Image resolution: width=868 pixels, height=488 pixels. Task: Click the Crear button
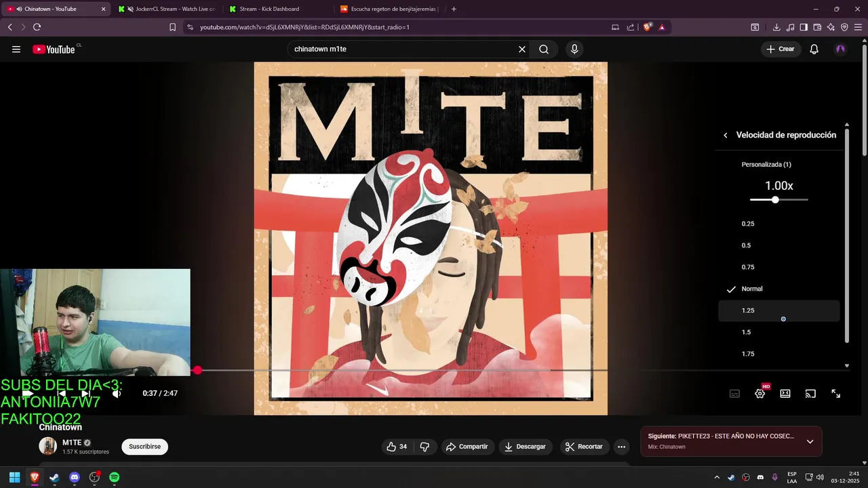click(781, 49)
